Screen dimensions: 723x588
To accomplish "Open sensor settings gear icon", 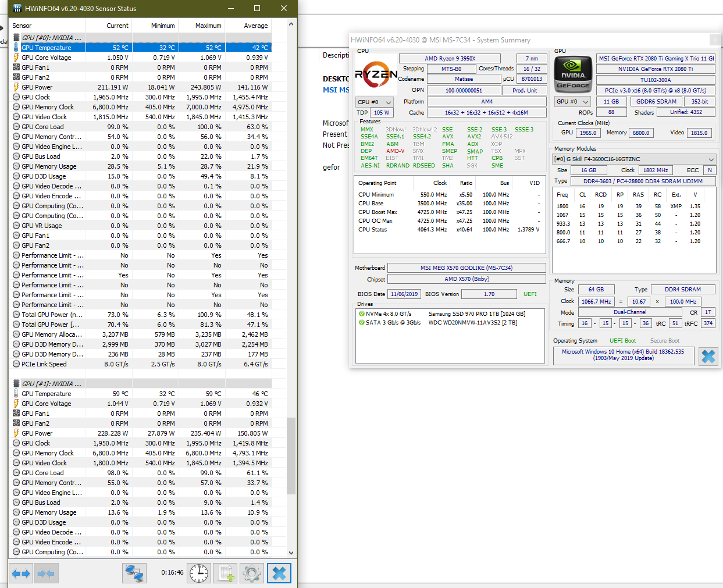I will click(x=252, y=573).
